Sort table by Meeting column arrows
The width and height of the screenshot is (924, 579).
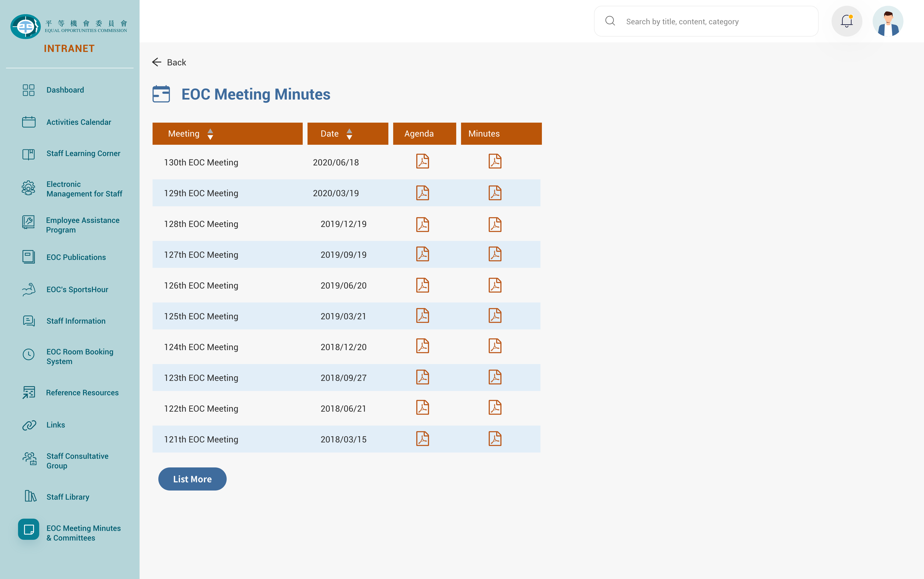210,134
